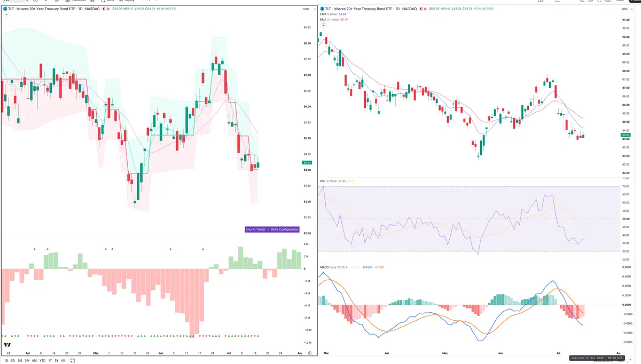Click the TLT symbol logo on left chart
Image resolution: width=641 pixels, height=364 pixels.
pyautogui.click(x=5, y=9)
